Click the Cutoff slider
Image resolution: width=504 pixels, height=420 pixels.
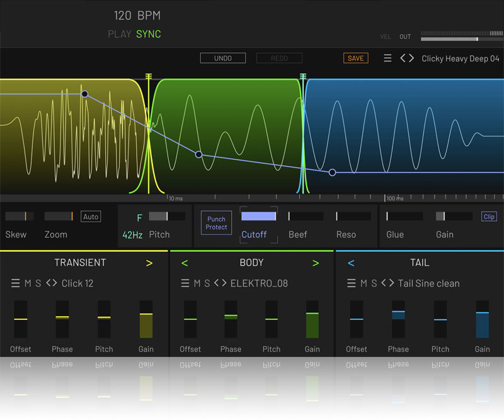point(258,217)
